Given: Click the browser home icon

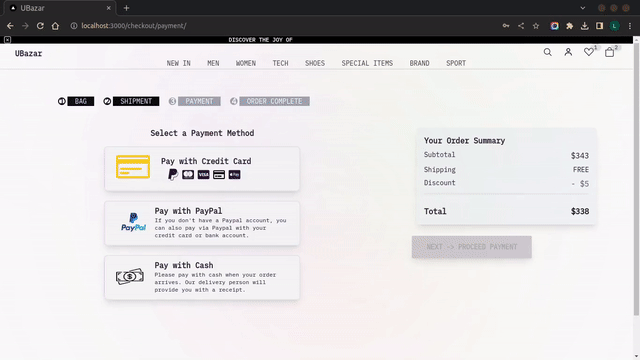Looking at the screenshot, I should [x=55, y=26].
